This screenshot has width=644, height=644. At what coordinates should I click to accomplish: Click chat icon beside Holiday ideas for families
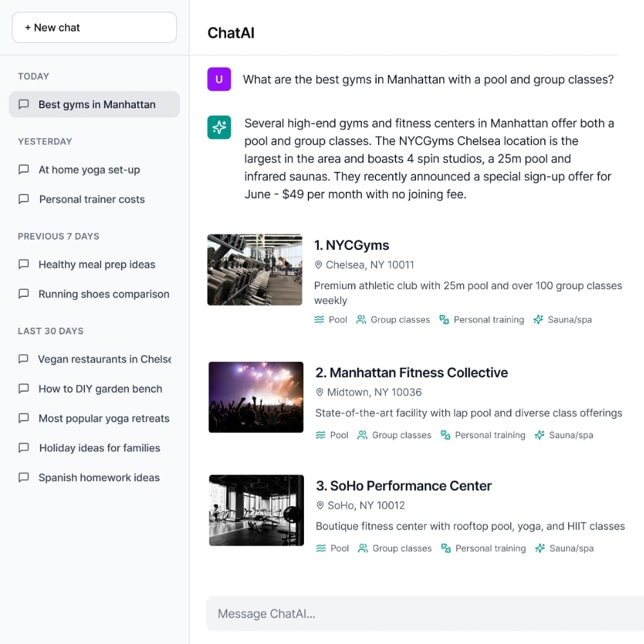point(24,448)
